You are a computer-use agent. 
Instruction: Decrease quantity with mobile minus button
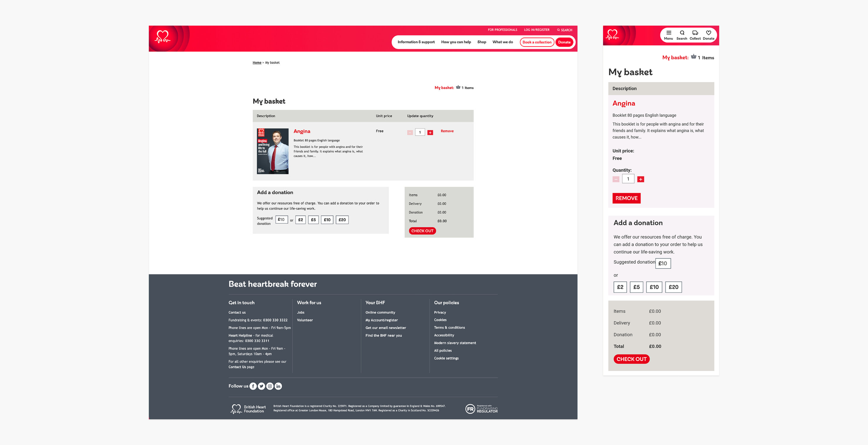click(x=616, y=179)
